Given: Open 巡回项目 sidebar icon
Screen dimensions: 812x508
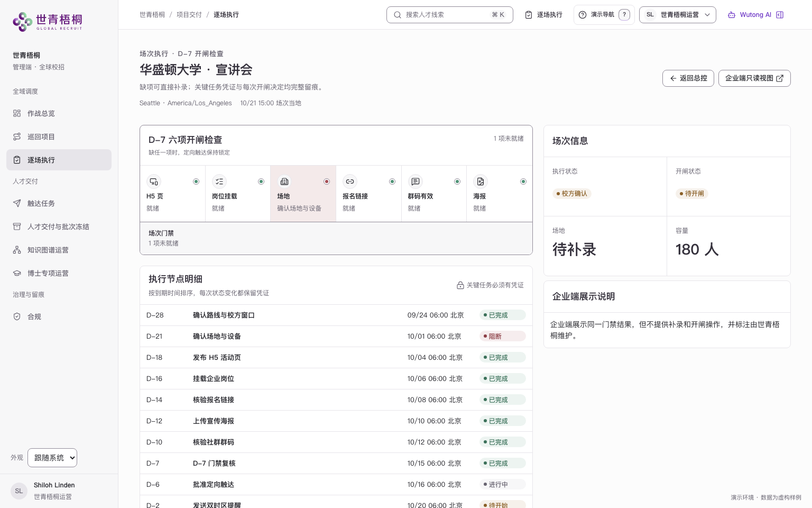Looking at the screenshot, I should tap(17, 137).
